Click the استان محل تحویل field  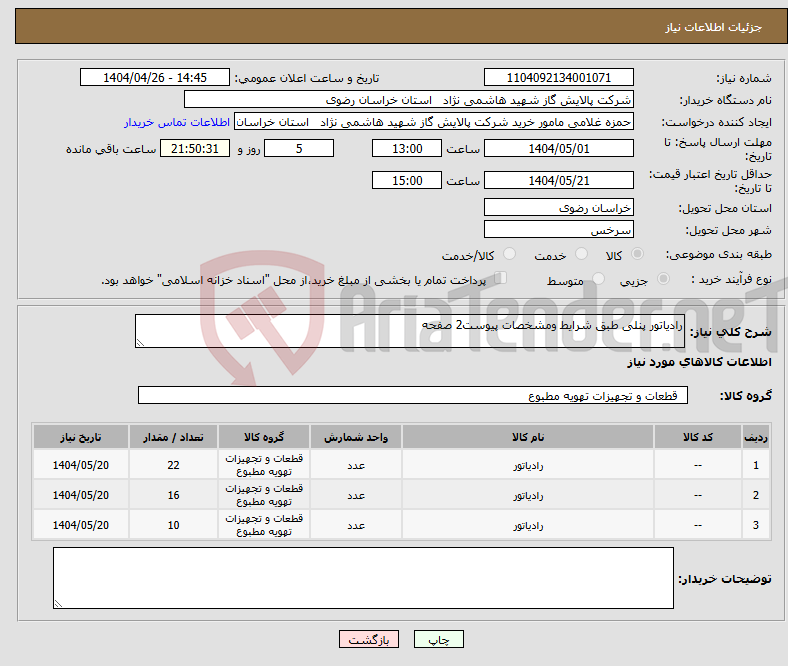click(x=558, y=207)
